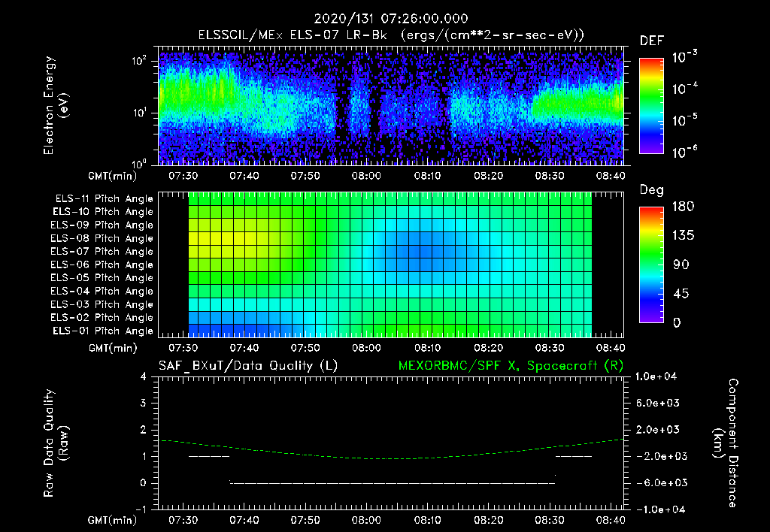Click the 10^2 tick on Electron Energy axis

[x=139, y=61]
